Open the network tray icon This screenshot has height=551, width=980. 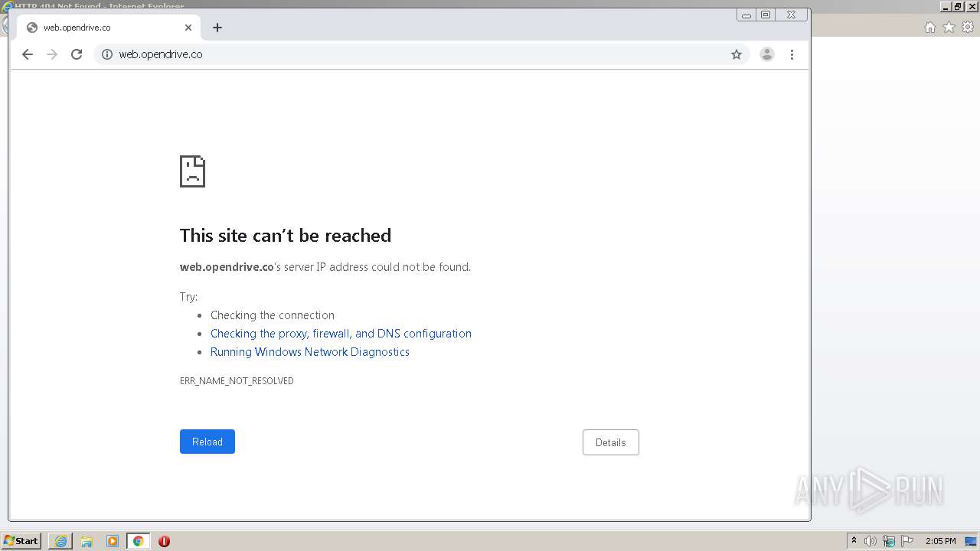pos(889,541)
